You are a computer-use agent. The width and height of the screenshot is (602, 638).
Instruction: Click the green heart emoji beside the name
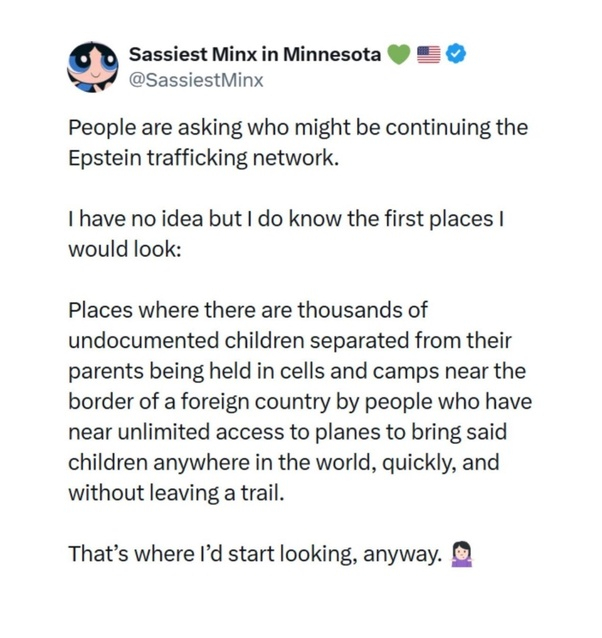point(397,55)
